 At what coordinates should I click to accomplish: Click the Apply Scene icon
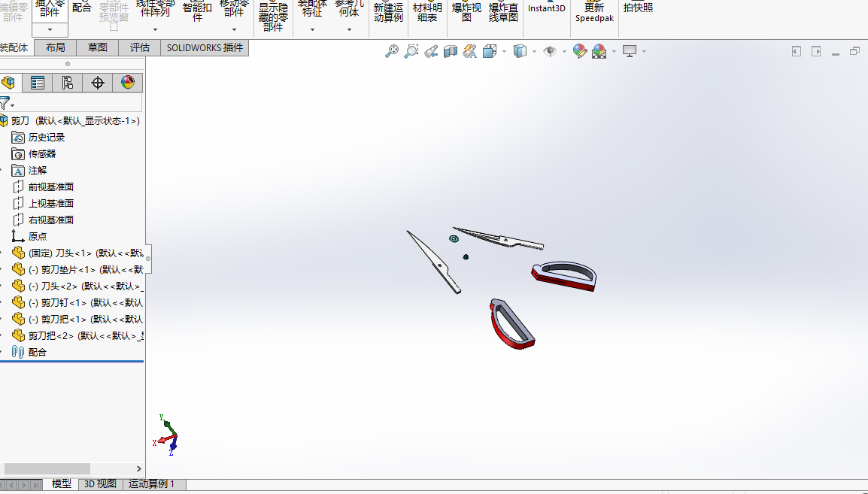tap(599, 51)
